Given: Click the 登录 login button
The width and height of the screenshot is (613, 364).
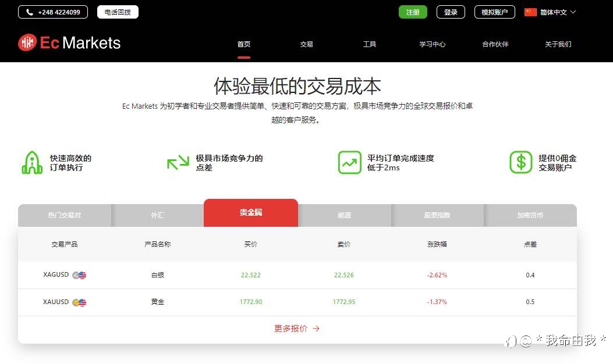Looking at the screenshot, I should pyautogui.click(x=451, y=12).
